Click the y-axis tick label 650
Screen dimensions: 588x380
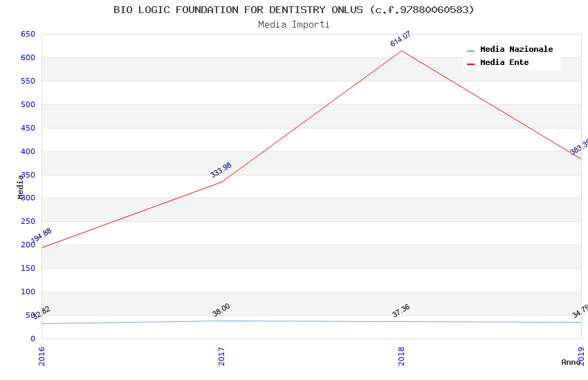click(x=28, y=35)
